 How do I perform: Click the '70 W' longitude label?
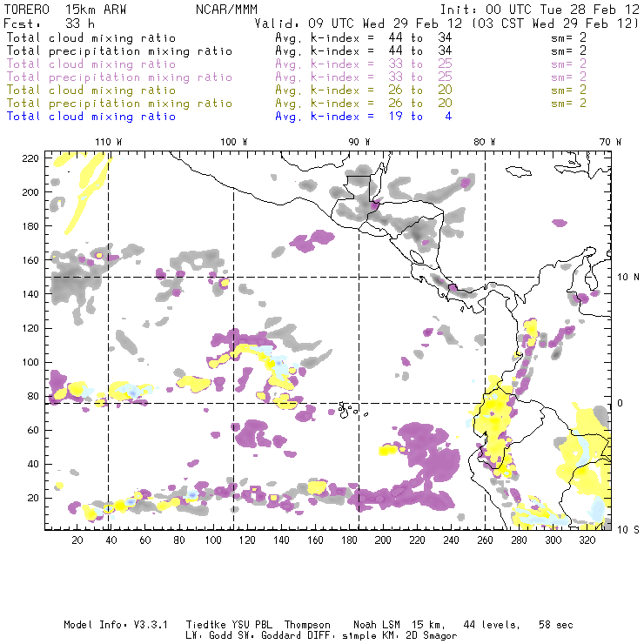610,142
